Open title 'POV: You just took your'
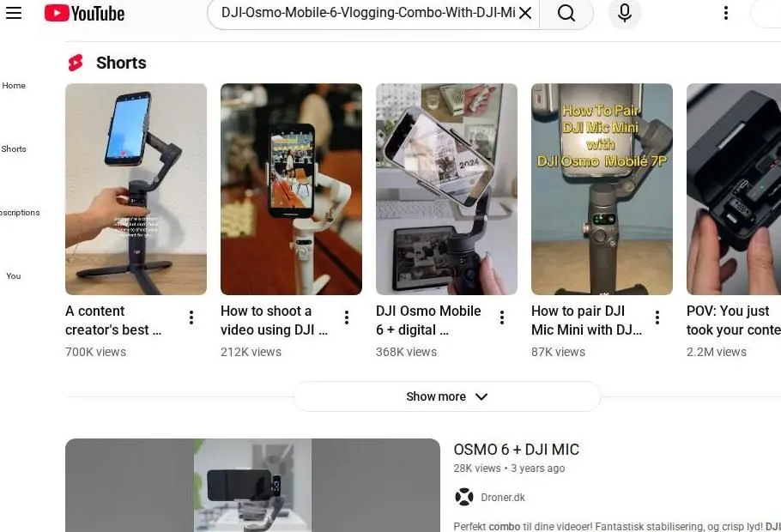 (x=734, y=320)
